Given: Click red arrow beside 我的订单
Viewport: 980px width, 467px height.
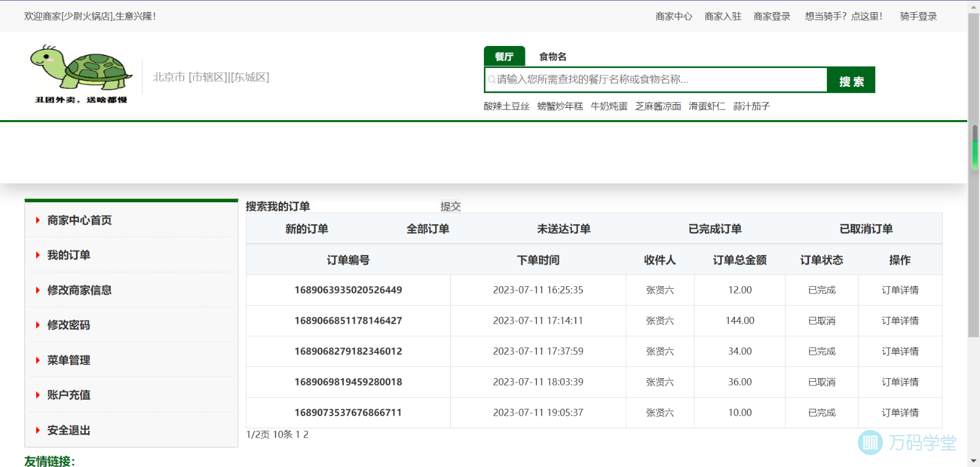Looking at the screenshot, I should (37, 255).
